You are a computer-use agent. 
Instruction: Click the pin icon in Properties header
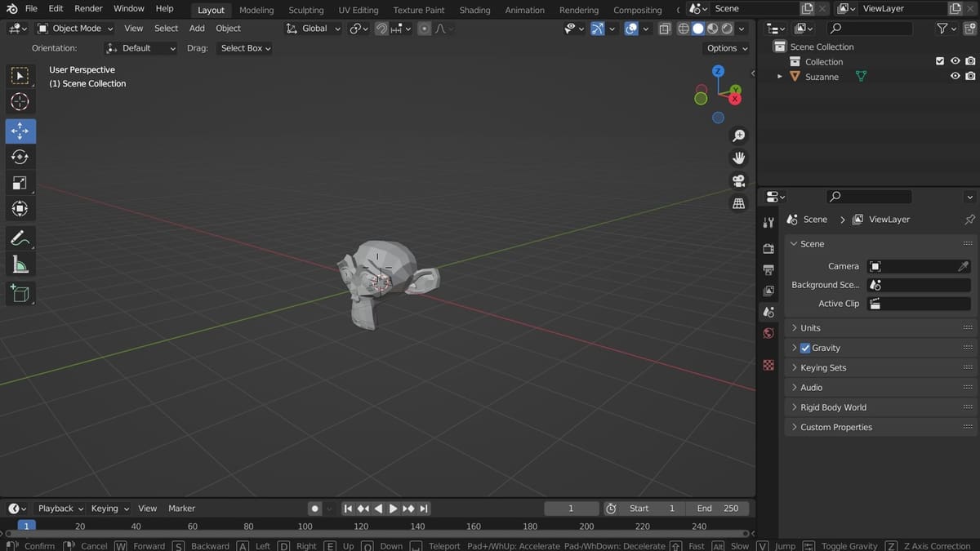tap(969, 220)
